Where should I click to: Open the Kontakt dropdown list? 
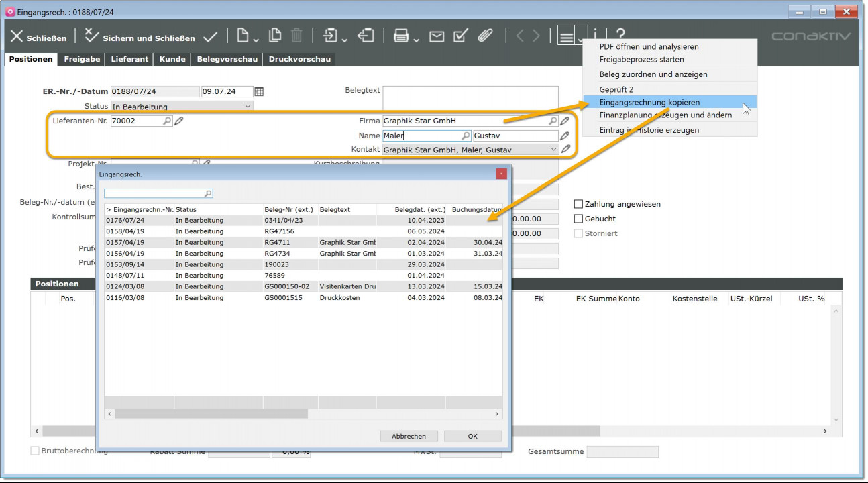click(553, 150)
